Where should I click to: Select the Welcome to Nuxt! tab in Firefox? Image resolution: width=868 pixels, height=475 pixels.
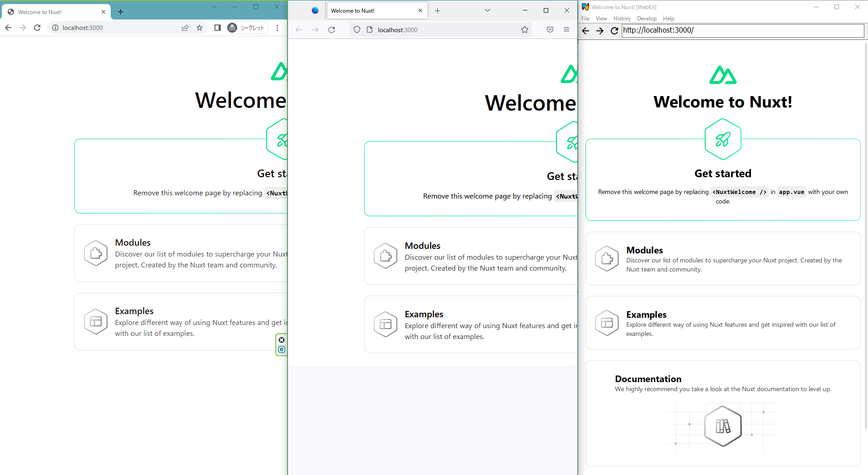point(377,10)
